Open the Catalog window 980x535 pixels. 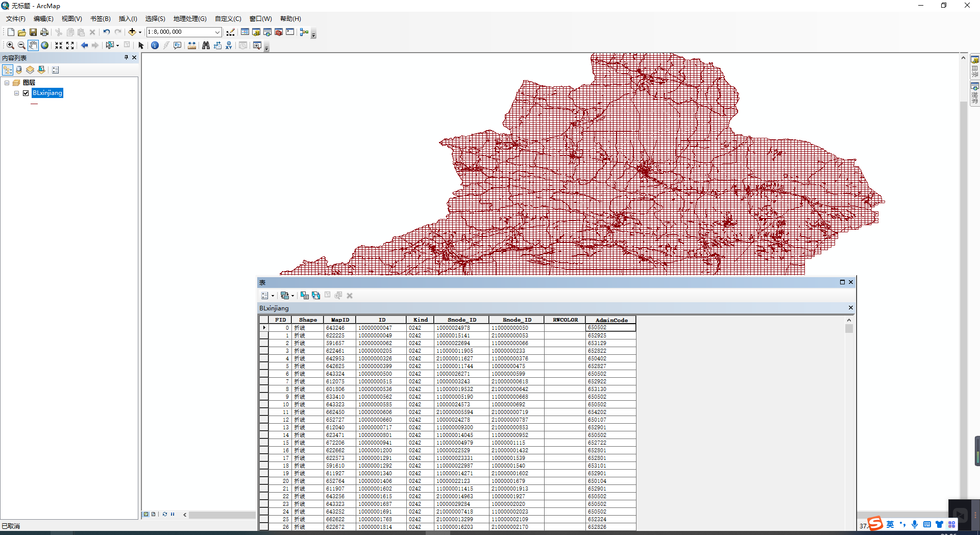tap(256, 32)
